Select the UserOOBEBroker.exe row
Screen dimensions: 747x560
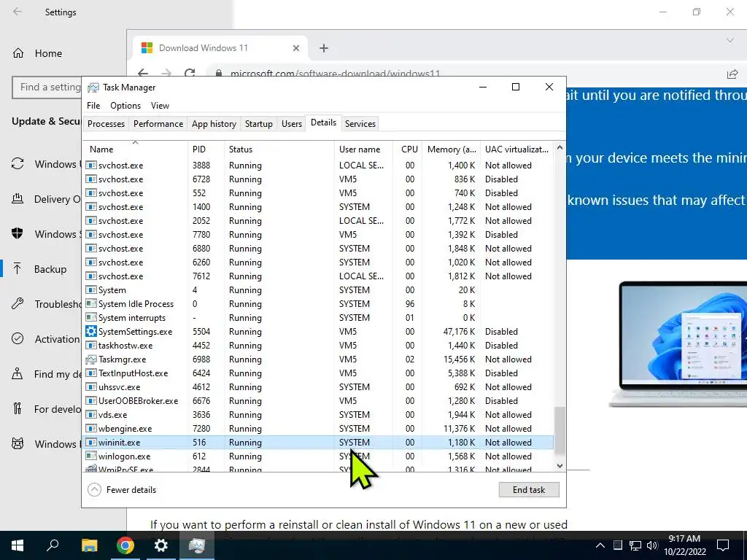coord(318,401)
